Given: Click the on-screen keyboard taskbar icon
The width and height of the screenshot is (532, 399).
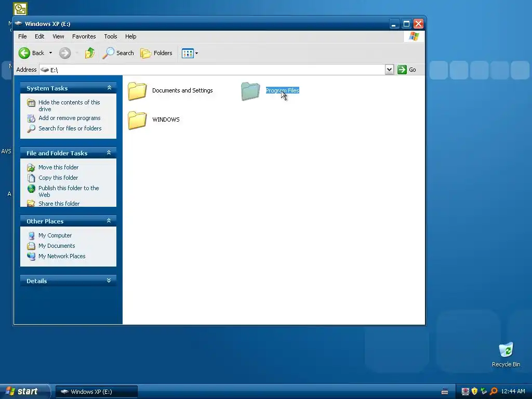Looking at the screenshot, I should click(445, 392).
